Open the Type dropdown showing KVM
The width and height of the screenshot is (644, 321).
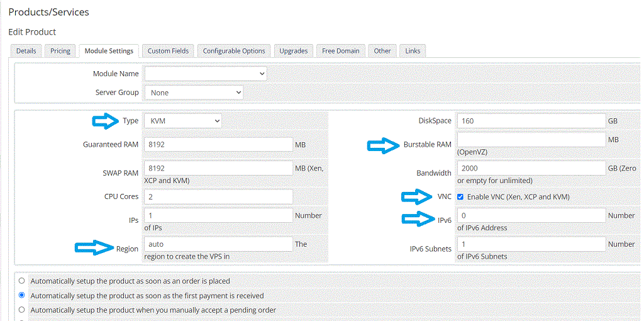[183, 121]
